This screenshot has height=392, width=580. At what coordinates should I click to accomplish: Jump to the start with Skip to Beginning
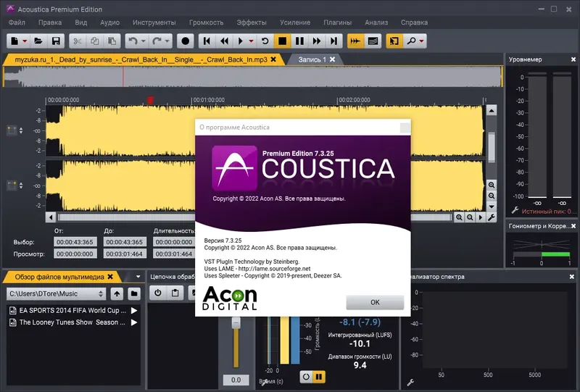[207, 41]
